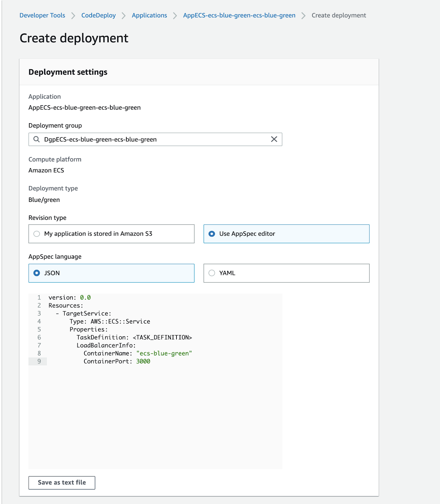
Task: Select My application is stored in Amazon S3
Action: (x=111, y=234)
